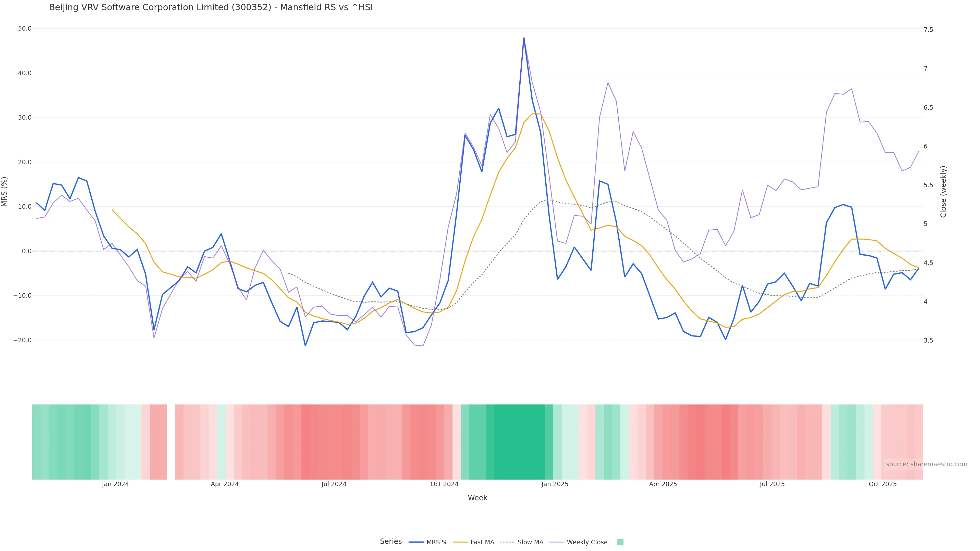
Task: Select the Jan 2025 x-axis tick label
Action: 555,484
